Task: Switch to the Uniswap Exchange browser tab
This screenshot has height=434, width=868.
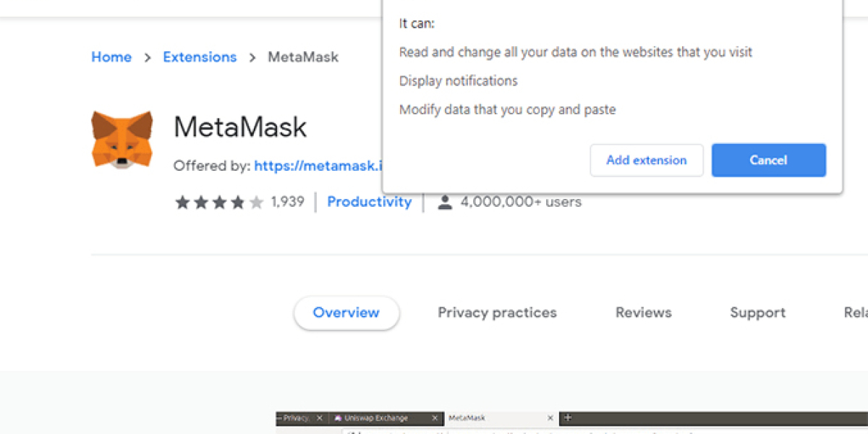Action: click(376, 417)
